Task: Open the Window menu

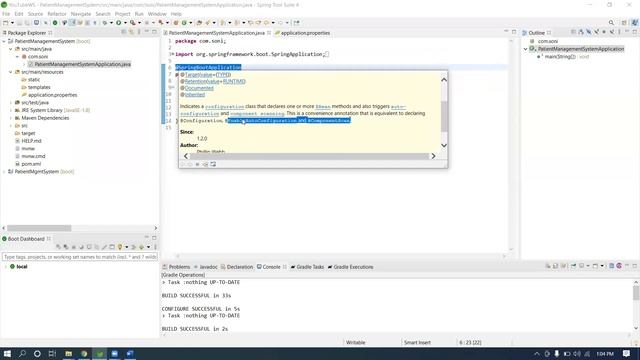Action: [x=157, y=14]
